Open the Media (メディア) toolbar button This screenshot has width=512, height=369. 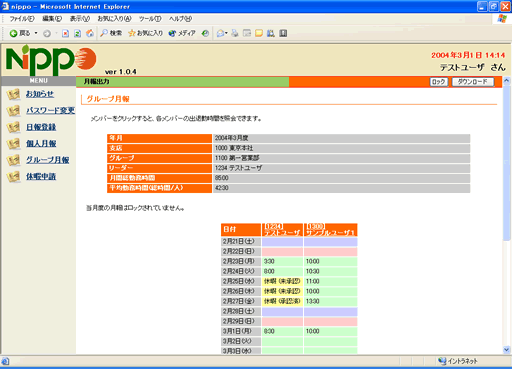click(182, 33)
